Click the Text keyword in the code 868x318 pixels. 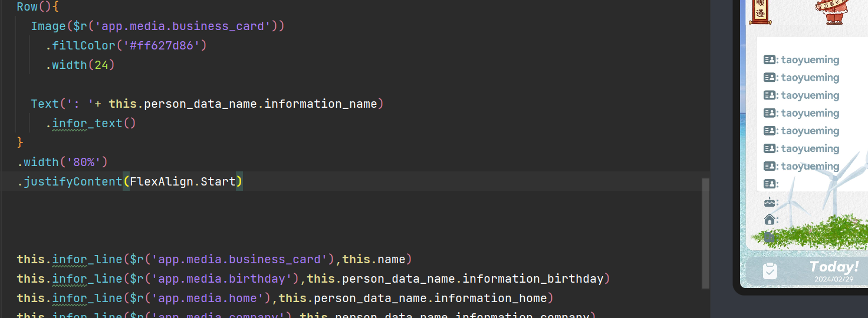(45, 104)
